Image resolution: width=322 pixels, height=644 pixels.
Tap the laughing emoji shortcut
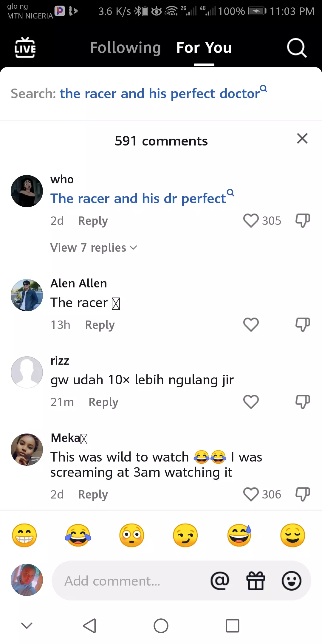coord(78,535)
